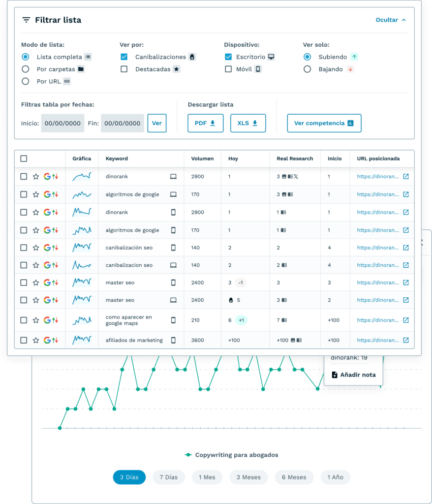The image size is (432, 504).
Task: Click the X icon in dinorank Real Research cell
Action: pyautogui.click(x=296, y=177)
